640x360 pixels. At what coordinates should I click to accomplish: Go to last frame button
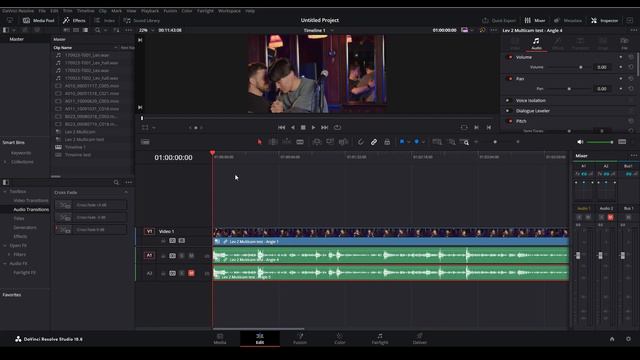coord(324,127)
